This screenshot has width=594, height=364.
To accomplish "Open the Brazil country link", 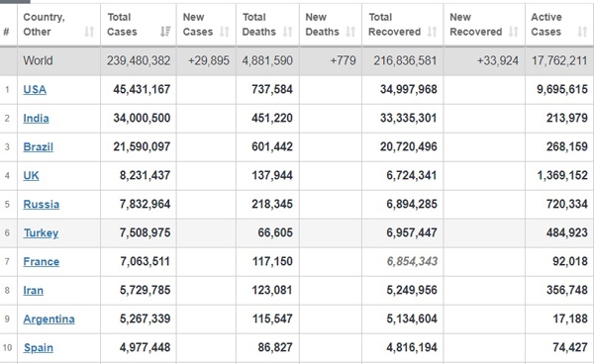I will (x=38, y=146).
